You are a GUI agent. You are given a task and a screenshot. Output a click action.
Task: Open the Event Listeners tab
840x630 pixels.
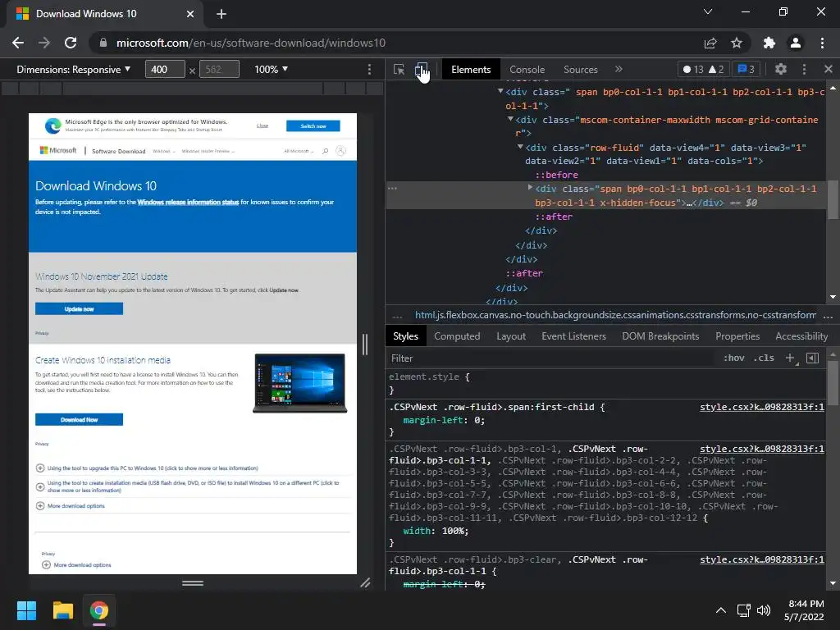pos(573,336)
